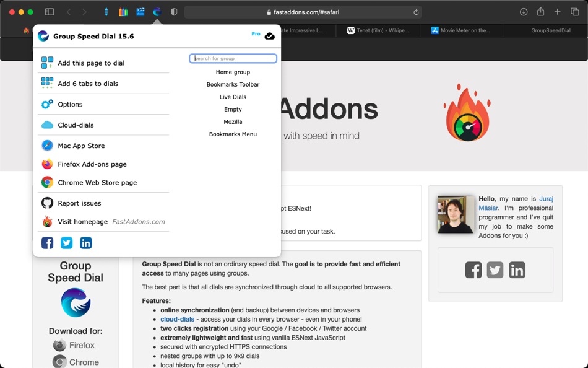The image size is (588, 368).
Task: Click the Mac App Store Safari icon
Action: coord(47,146)
